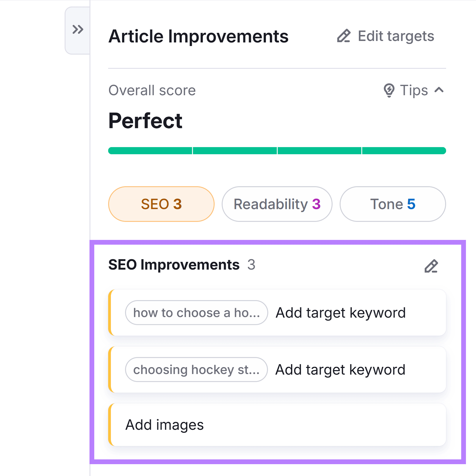Image resolution: width=476 pixels, height=476 pixels.
Task: Click the SEO Improvements heading
Action: click(x=174, y=265)
